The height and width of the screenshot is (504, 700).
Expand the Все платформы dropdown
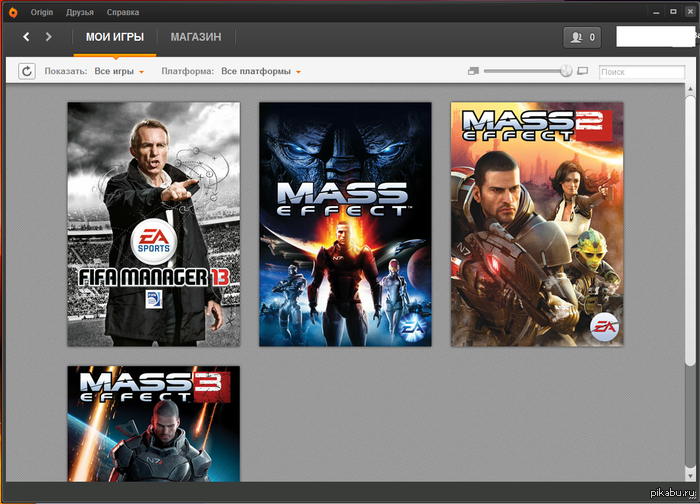(x=261, y=71)
